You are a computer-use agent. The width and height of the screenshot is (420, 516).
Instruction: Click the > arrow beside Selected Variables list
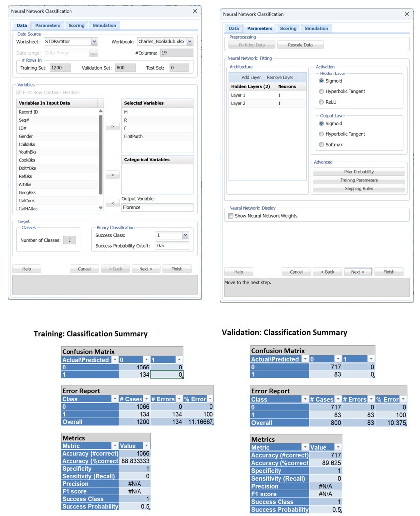coord(113,126)
